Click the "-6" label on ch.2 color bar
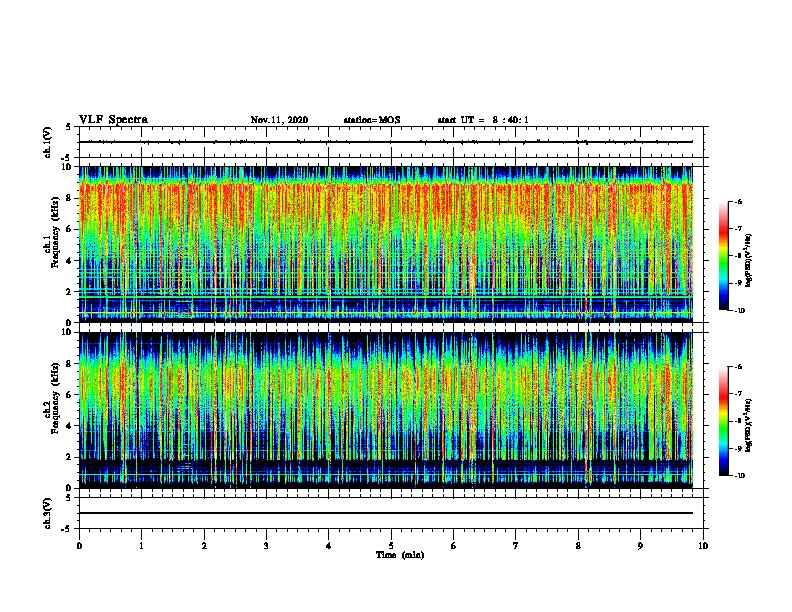Viewport: 792px width, 612px height. click(x=738, y=367)
